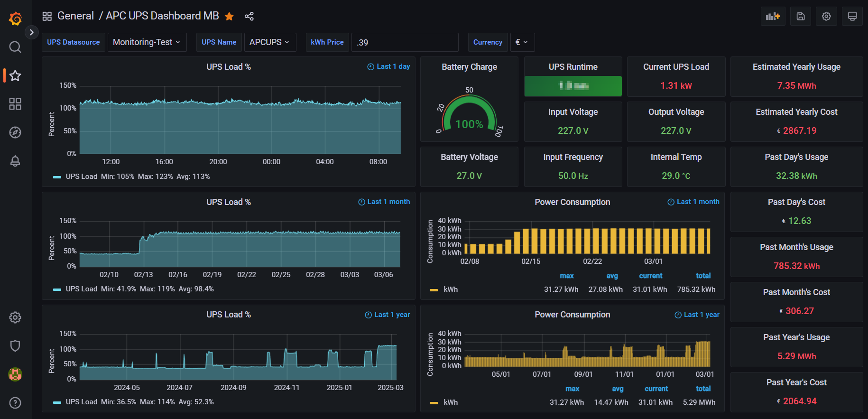
Task: Open the Explore compass icon
Action: (15, 132)
